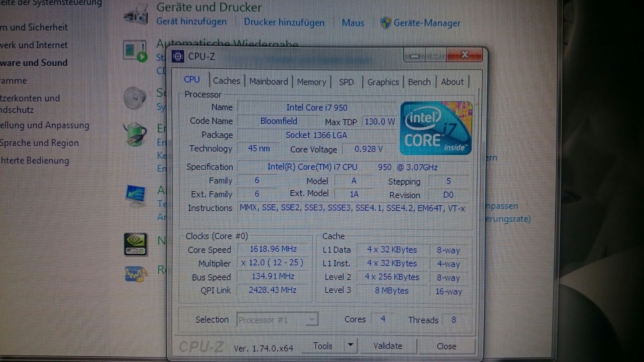The height and width of the screenshot is (362, 644).
Task: Click the 'D0' revision value
Action: (x=448, y=195)
